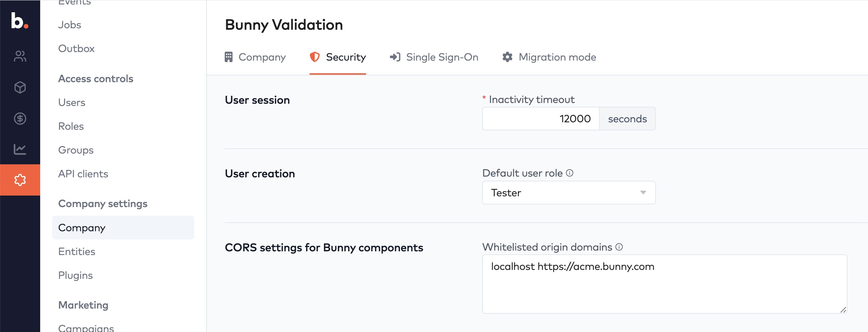Viewport: 868px width, 332px height.
Task: Click the text area resize handle
Action: 843,310
